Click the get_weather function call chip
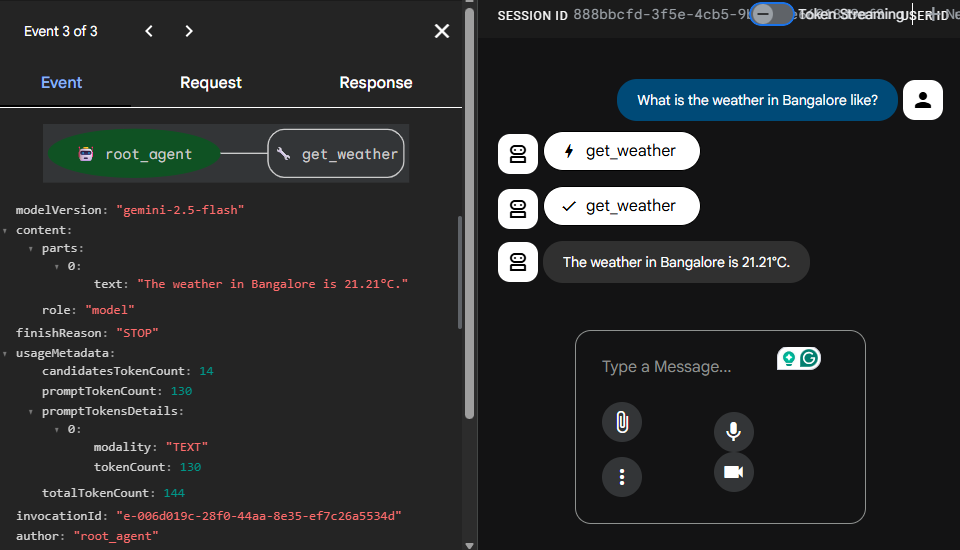 [621, 151]
